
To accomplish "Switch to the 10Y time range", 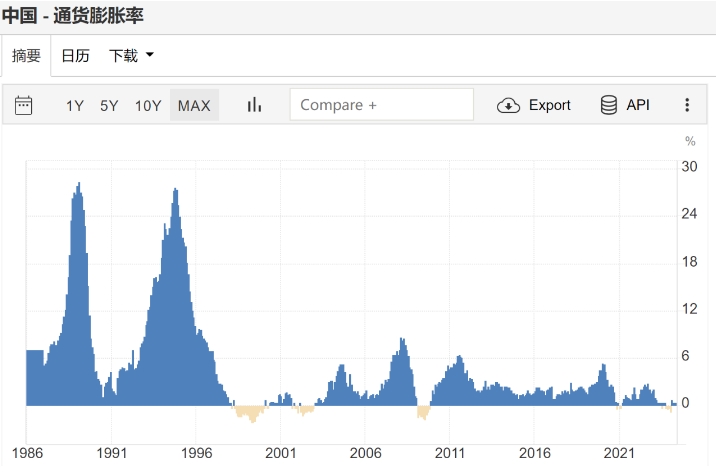I will pos(148,105).
